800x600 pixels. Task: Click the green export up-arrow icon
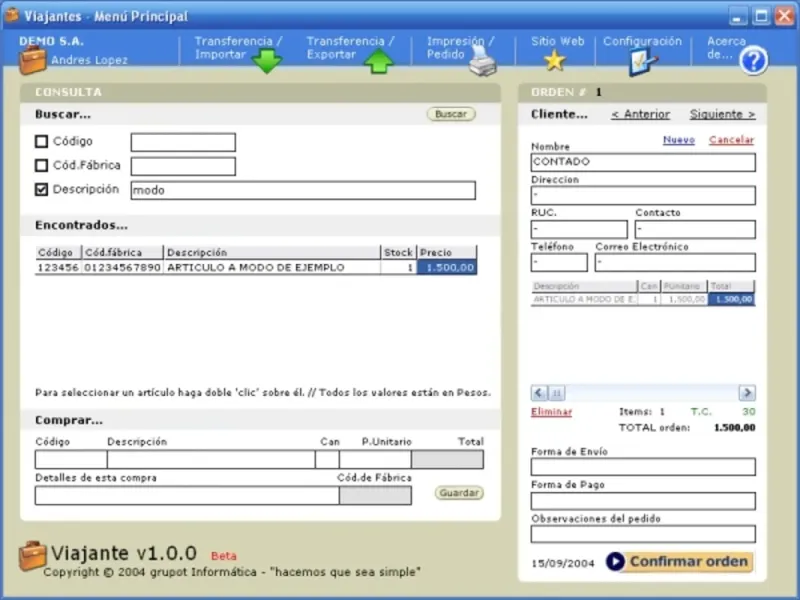(379, 61)
